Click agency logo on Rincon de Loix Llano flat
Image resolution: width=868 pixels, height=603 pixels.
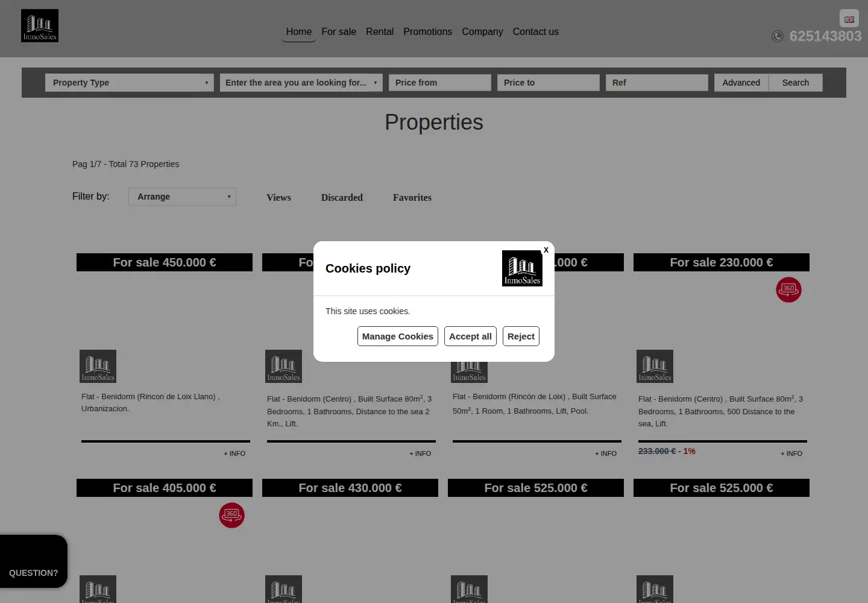click(98, 366)
